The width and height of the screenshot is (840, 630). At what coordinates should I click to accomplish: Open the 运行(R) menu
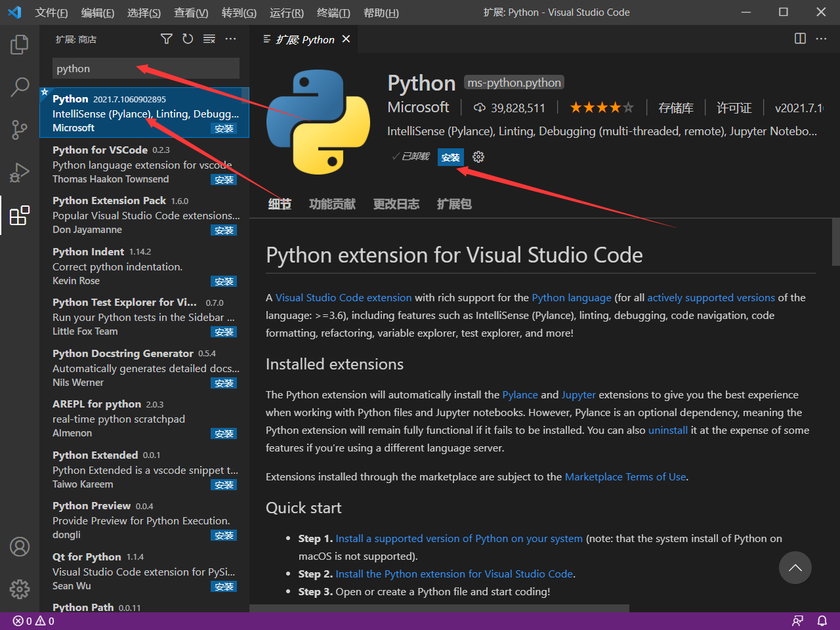pos(287,13)
